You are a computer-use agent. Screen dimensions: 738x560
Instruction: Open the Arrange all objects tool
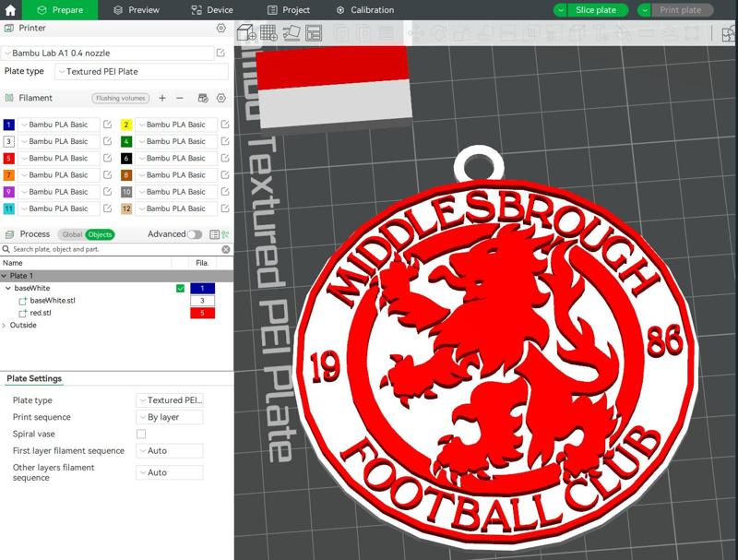tap(292, 35)
